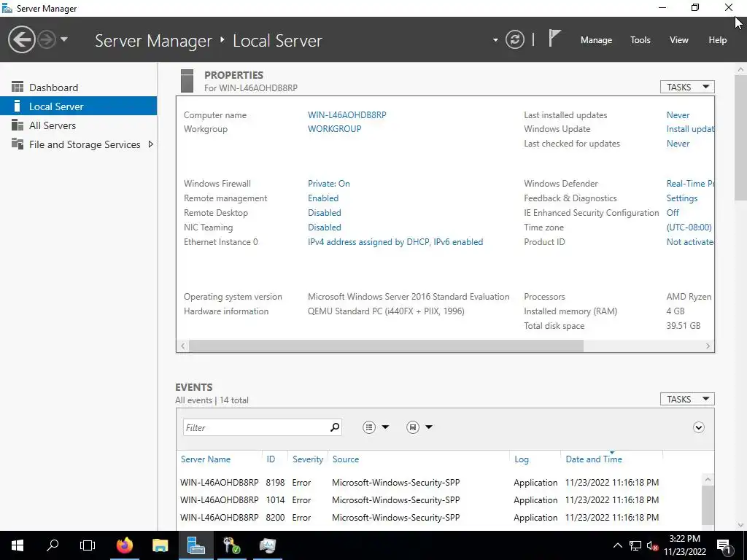Open the Action Center notification icon
Screen dimensions: 747x560
coord(724,545)
